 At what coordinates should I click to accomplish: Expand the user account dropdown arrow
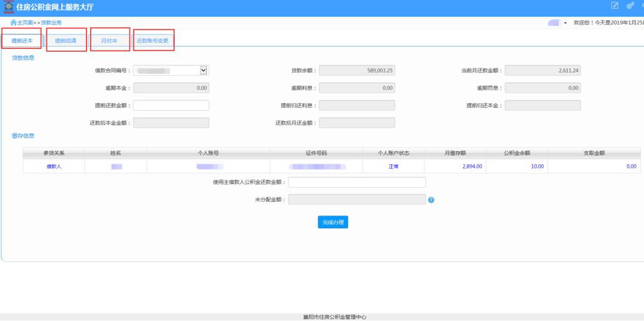click(565, 23)
